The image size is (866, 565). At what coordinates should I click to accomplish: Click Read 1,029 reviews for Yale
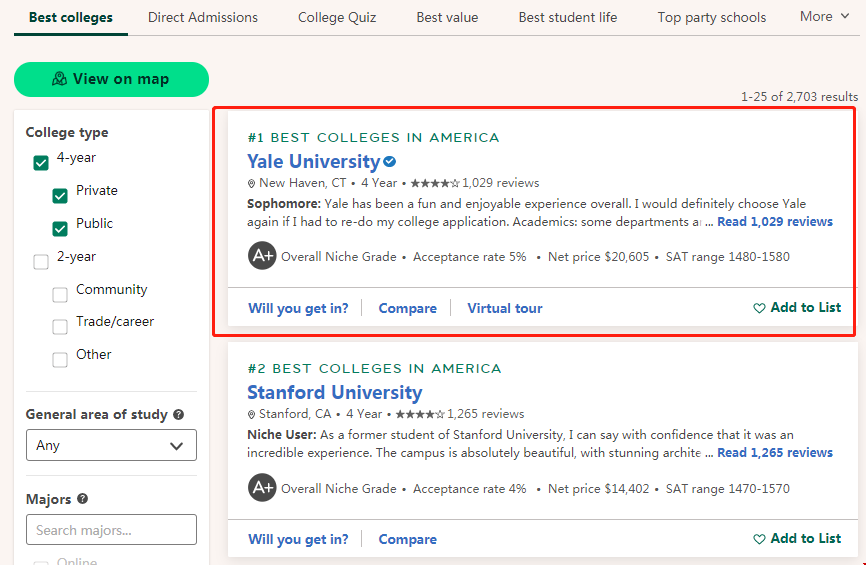point(775,221)
